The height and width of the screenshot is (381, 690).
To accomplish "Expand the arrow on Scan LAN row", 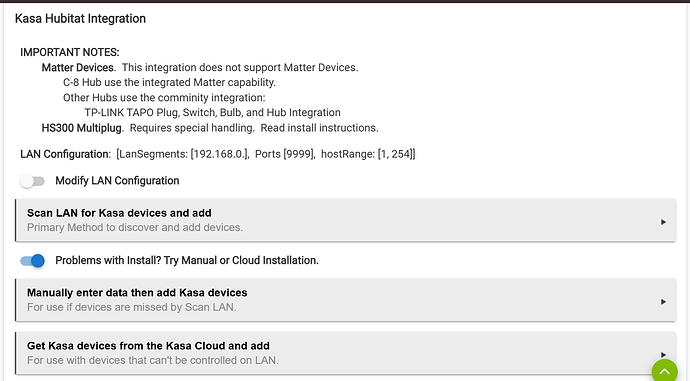I will coord(663,222).
